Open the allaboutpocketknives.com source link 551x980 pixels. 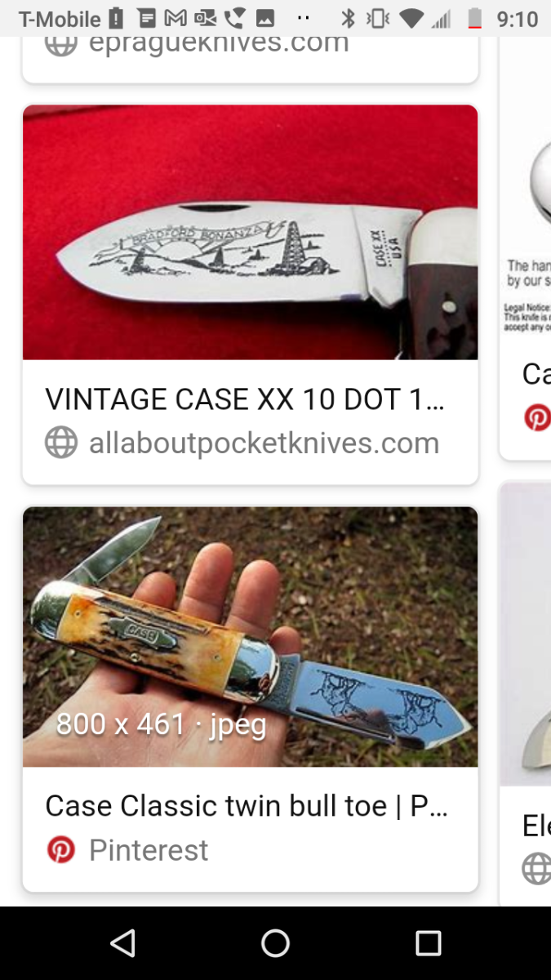click(x=264, y=443)
